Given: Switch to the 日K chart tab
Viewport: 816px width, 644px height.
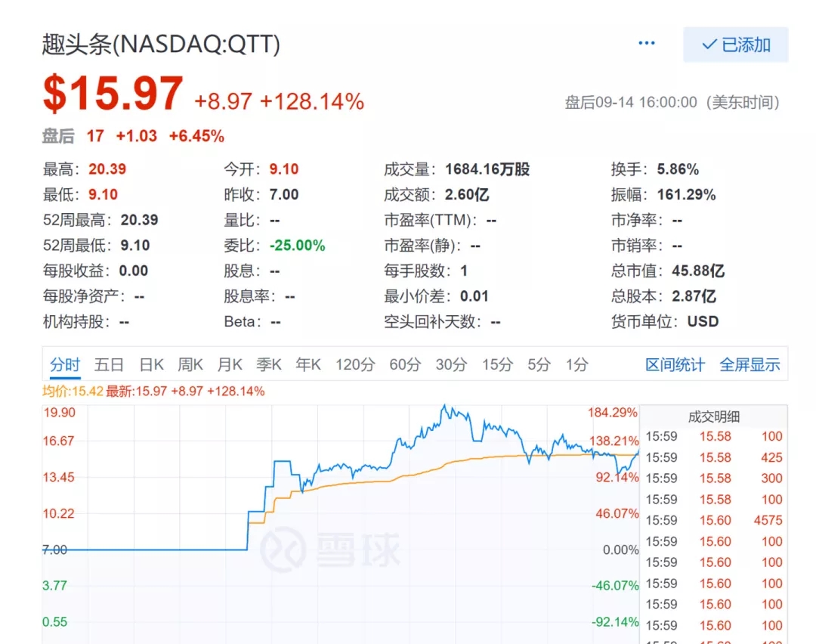Looking at the screenshot, I should pos(151,365).
